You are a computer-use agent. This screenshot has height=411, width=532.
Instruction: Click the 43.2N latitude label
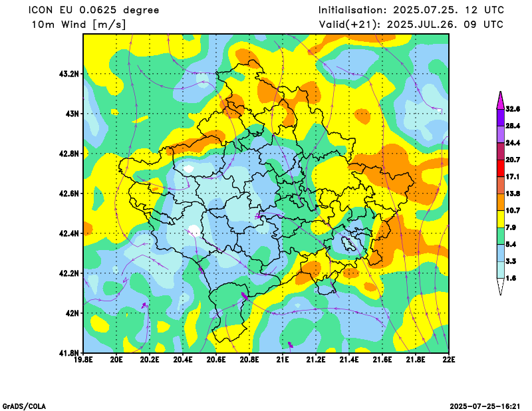(x=69, y=74)
